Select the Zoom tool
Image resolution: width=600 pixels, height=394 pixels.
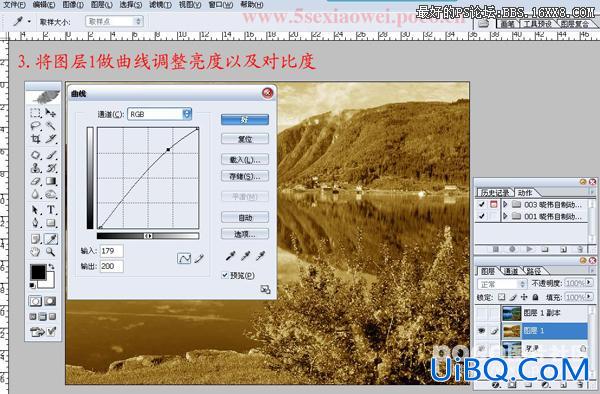(51, 252)
